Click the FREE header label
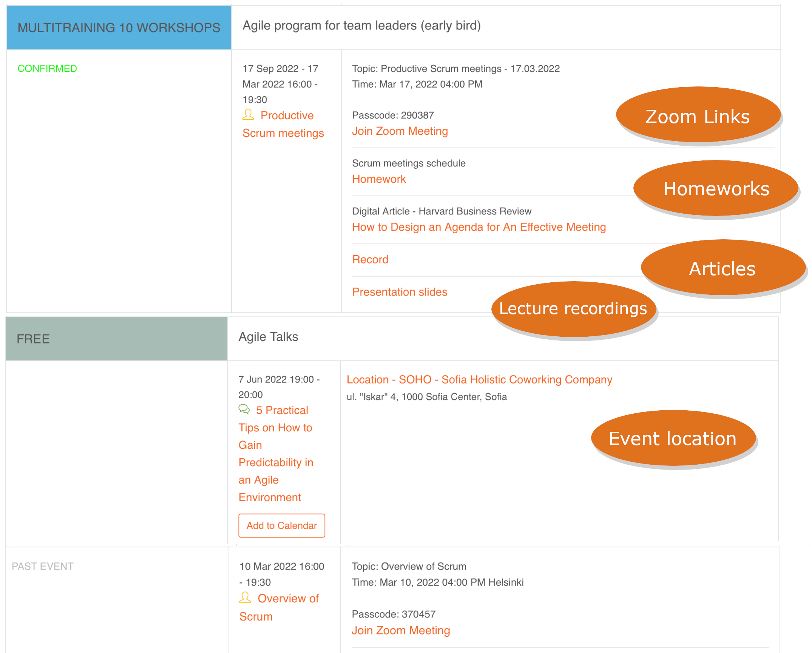812x653 pixels. click(33, 339)
